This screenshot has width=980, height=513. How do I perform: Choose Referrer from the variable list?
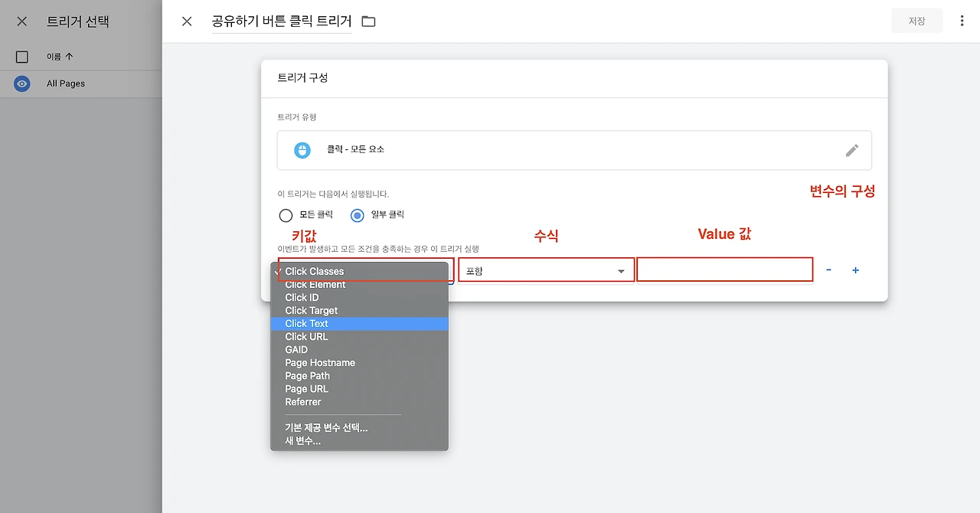tap(359, 402)
